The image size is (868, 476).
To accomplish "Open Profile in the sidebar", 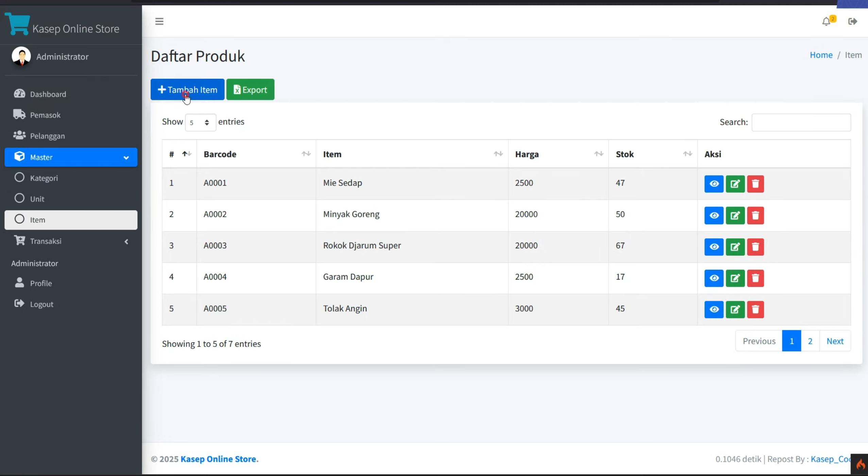I will point(71,283).
